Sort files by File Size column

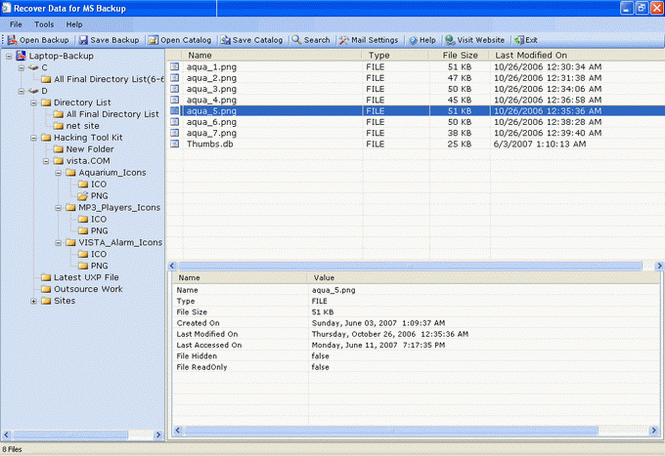point(460,55)
